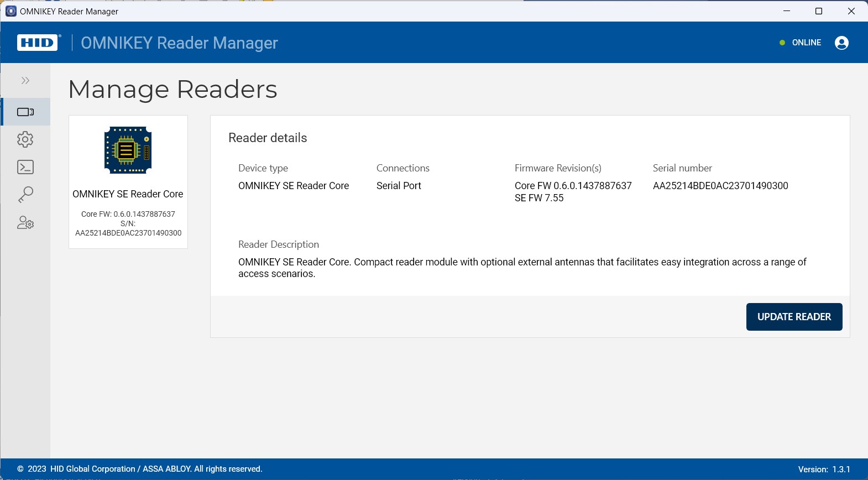Select the SE FW 7.55 text
This screenshot has width=868, height=480.
point(539,198)
